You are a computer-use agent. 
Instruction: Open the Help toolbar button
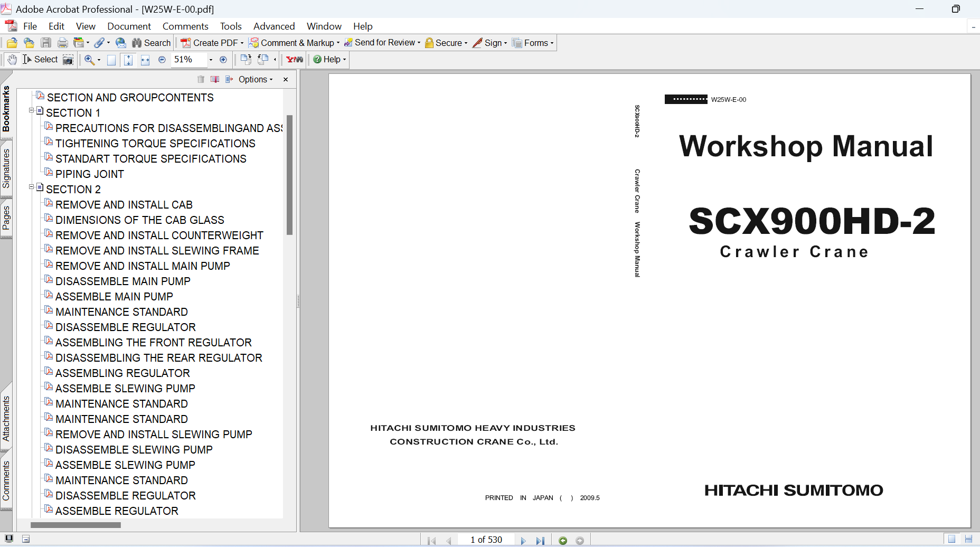click(x=329, y=60)
